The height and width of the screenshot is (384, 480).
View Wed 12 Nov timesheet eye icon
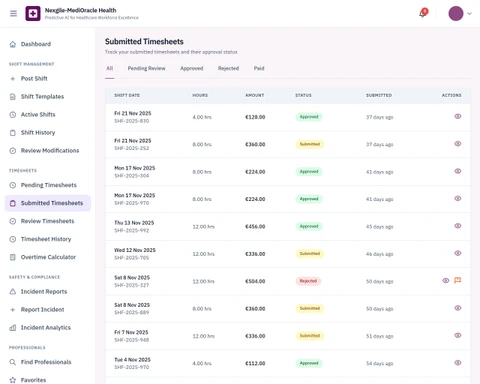pos(458,253)
